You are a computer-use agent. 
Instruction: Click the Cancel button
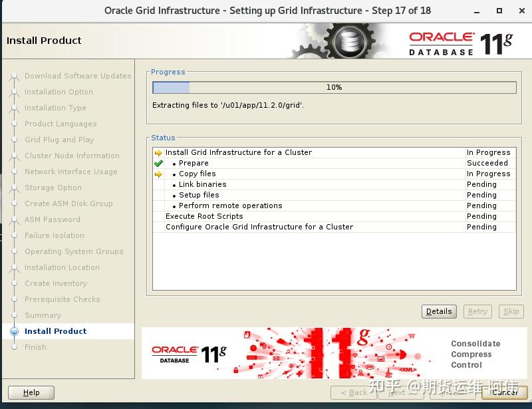coord(505,392)
